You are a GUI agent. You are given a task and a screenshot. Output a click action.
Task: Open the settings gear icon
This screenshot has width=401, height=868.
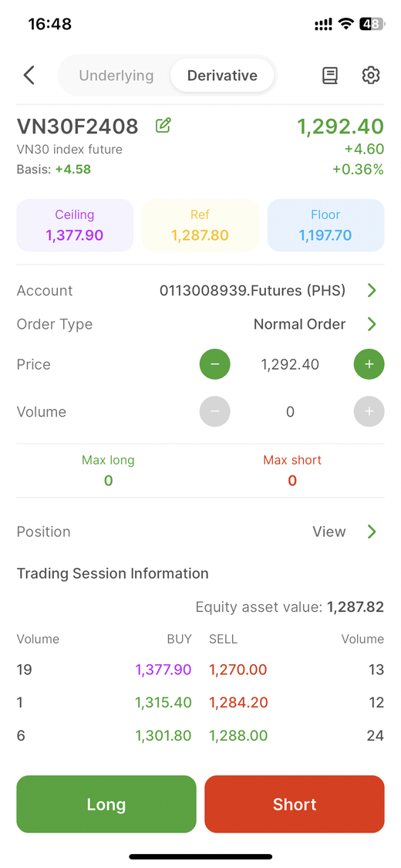371,76
